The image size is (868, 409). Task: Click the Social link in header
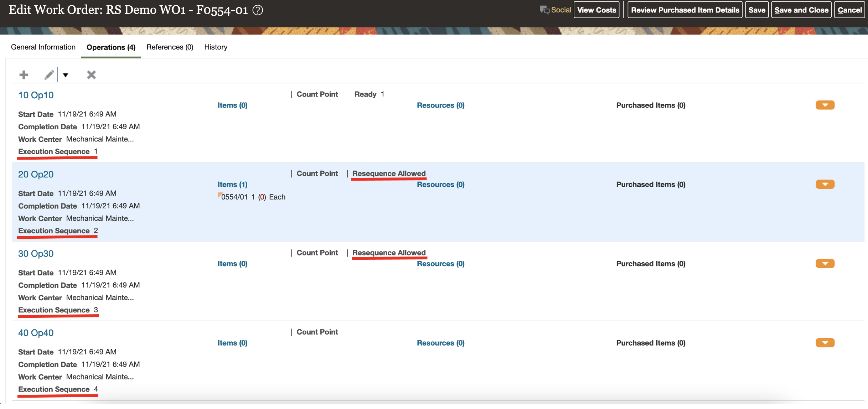click(x=561, y=10)
